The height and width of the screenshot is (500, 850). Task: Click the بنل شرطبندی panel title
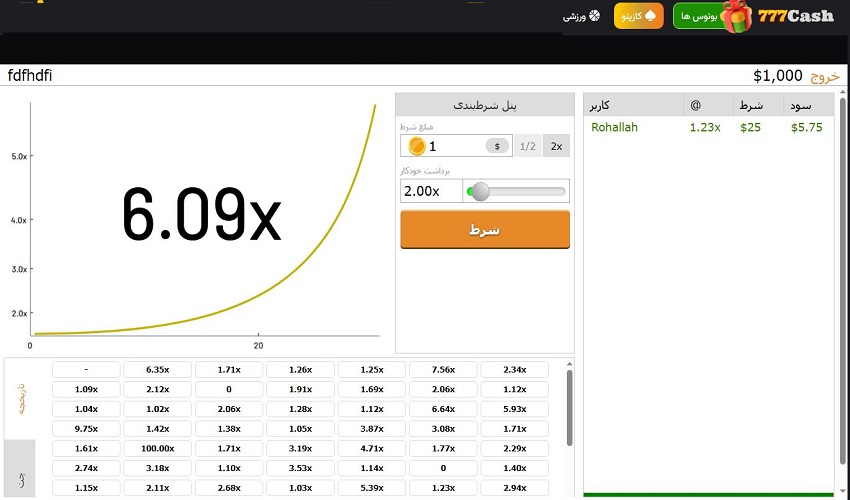point(485,105)
